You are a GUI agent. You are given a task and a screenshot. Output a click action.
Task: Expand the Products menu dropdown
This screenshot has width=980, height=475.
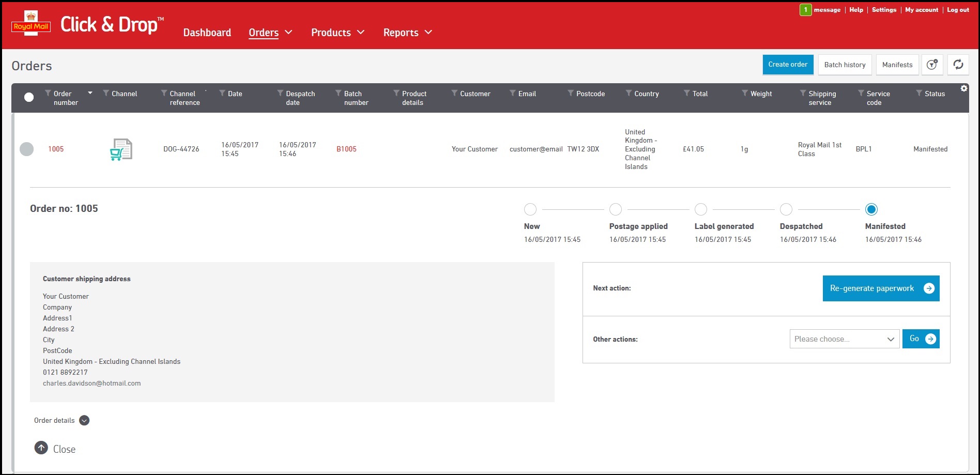tap(338, 33)
